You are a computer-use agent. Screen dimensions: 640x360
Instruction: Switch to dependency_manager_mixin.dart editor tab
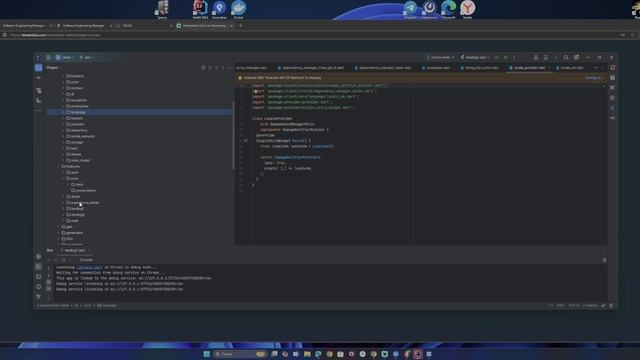383,68
